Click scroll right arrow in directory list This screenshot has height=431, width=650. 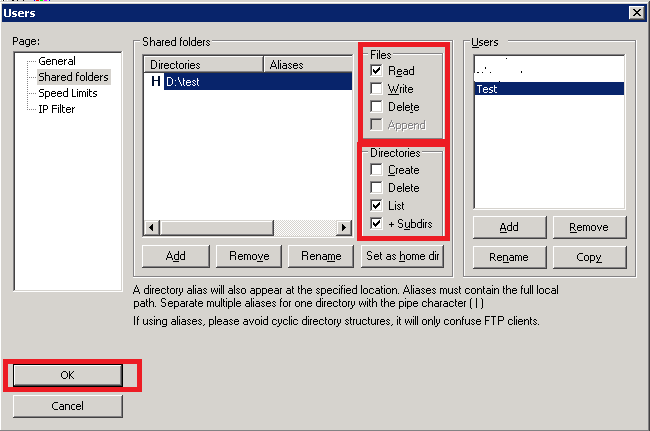tap(344, 227)
